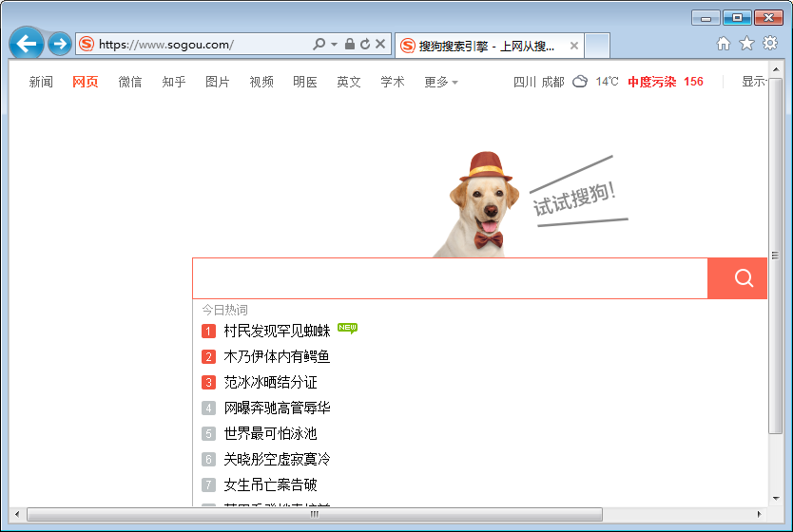Maximize the browser window
This screenshot has height=532, width=793.
click(x=737, y=18)
